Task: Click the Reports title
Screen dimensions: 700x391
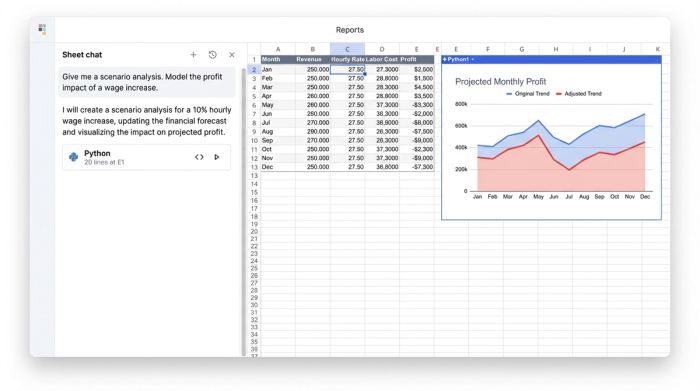Action: [x=350, y=30]
